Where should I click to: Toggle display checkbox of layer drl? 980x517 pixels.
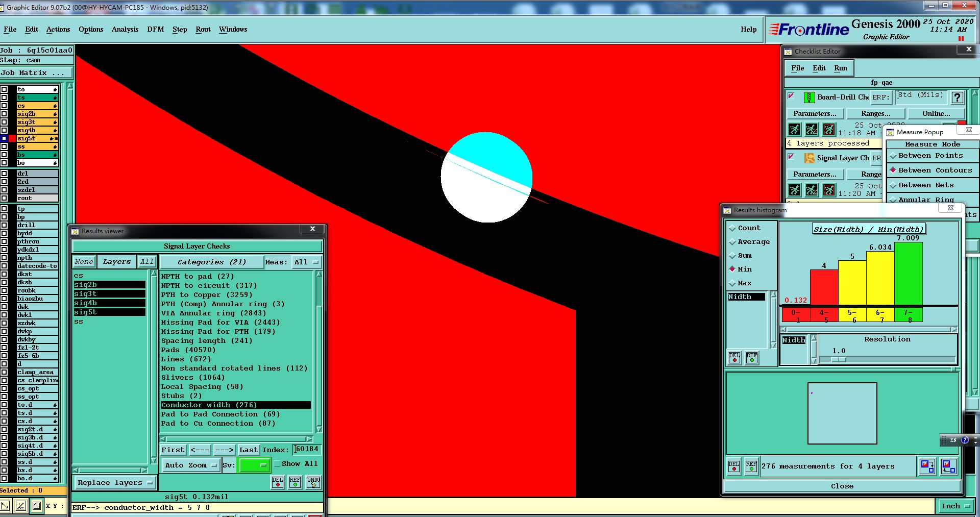[4, 174]
